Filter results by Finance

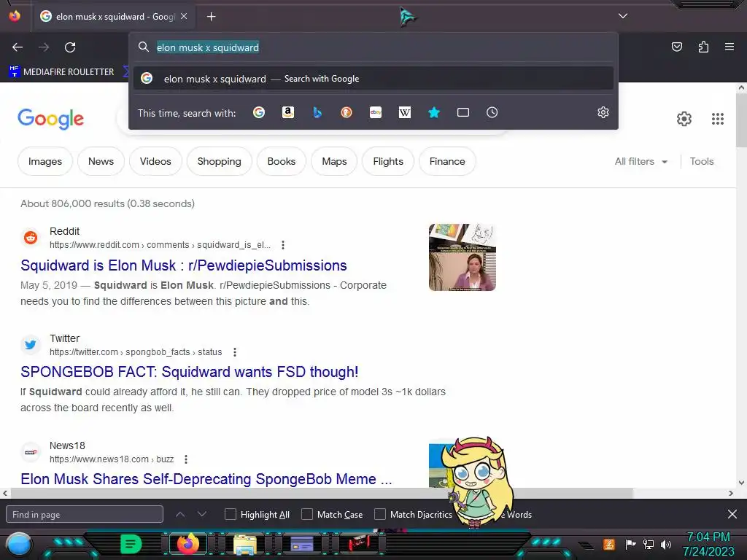(447, 161)
